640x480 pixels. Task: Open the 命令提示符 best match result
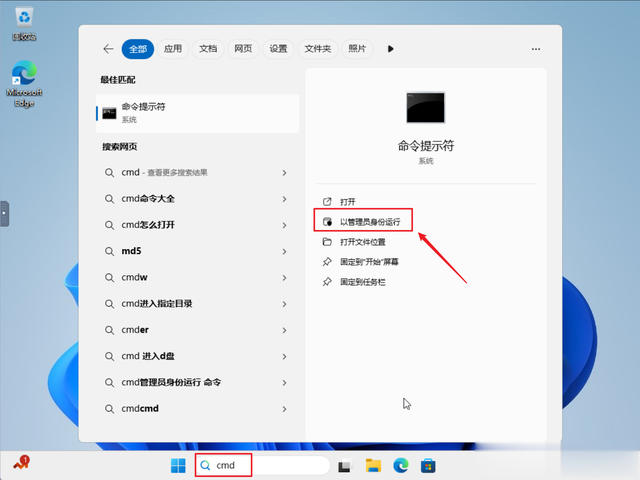point(198,113)
